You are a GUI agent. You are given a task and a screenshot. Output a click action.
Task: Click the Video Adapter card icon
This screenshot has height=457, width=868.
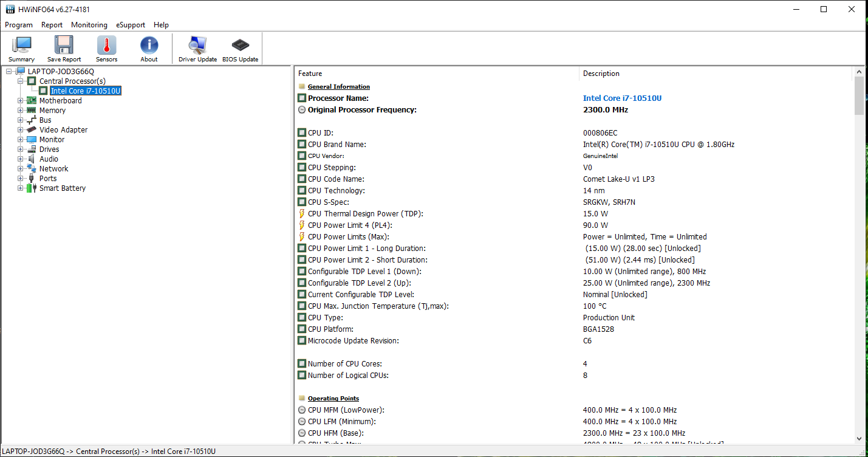[32, 130]
